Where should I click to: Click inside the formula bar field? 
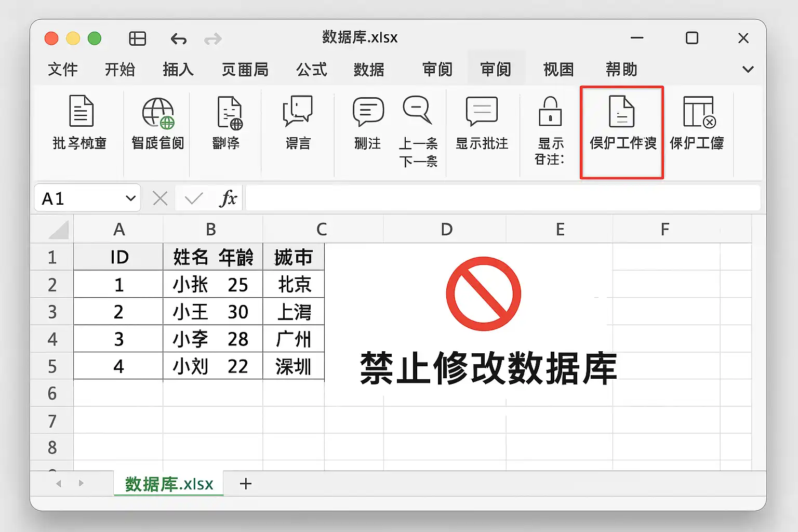coord(503,198)
